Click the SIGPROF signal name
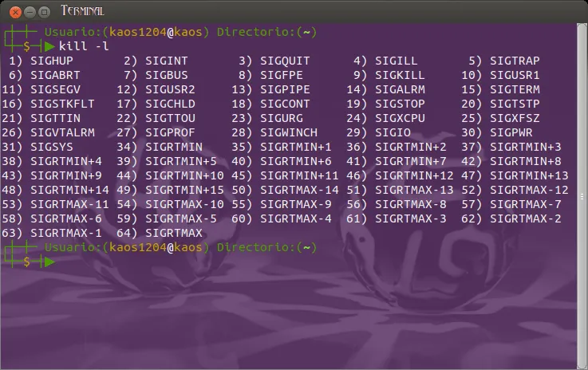Viewport: 588px width, 370px height. 170,132
